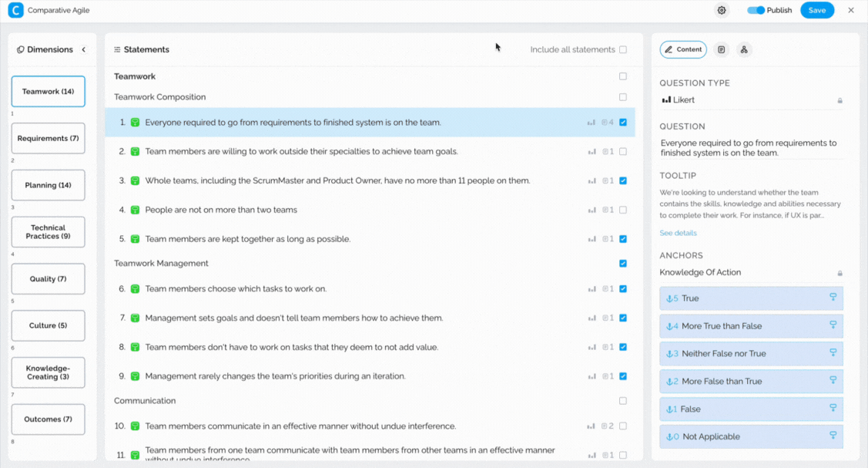
Task: Switch to the Content tab
Action: click(x=683, y=49)
